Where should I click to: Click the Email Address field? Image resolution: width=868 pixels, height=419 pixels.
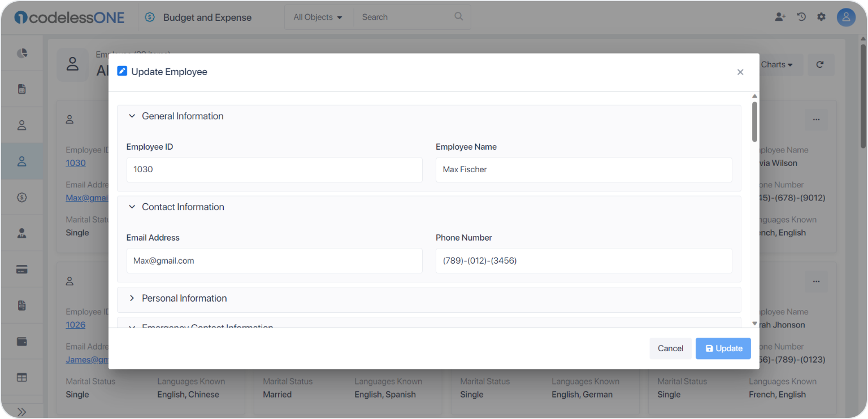coord(275,261)
